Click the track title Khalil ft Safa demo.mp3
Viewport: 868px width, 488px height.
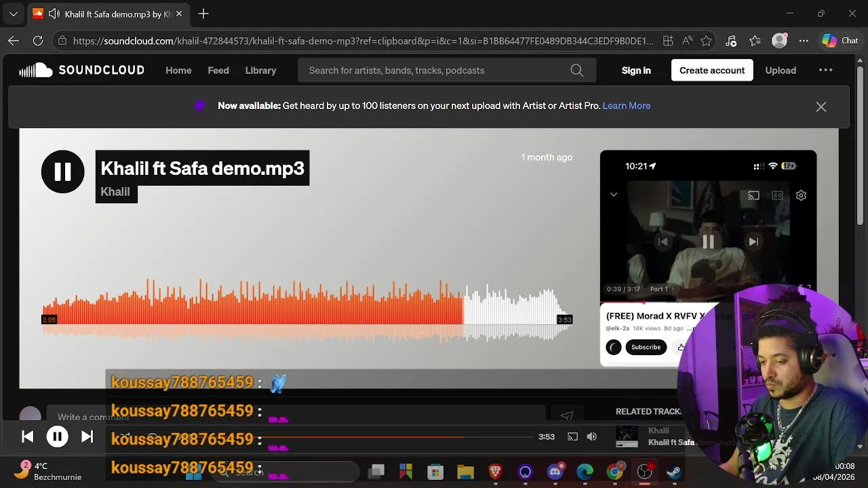coord(202,168)
